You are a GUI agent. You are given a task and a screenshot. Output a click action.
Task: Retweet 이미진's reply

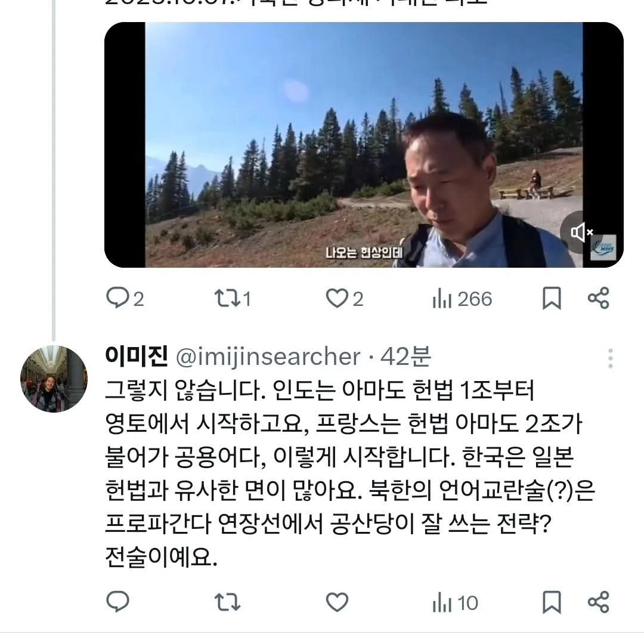(226, 602)
